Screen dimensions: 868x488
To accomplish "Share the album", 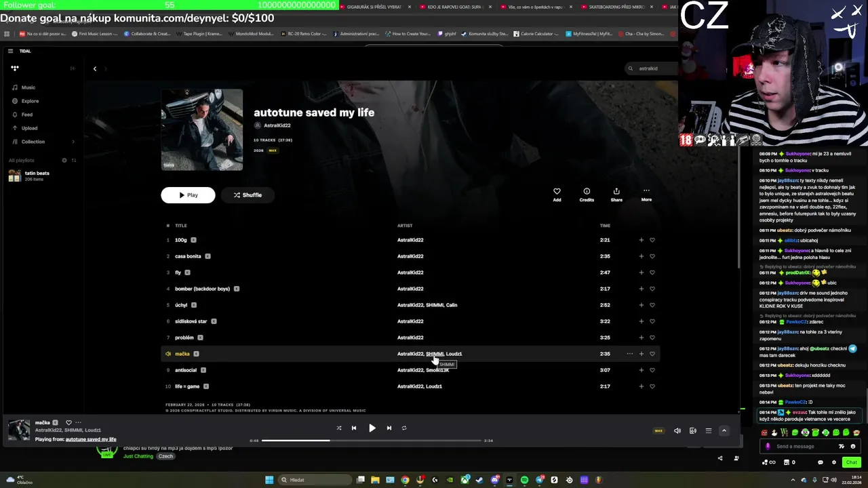I will pyautogui.click(x=616, y=195).
